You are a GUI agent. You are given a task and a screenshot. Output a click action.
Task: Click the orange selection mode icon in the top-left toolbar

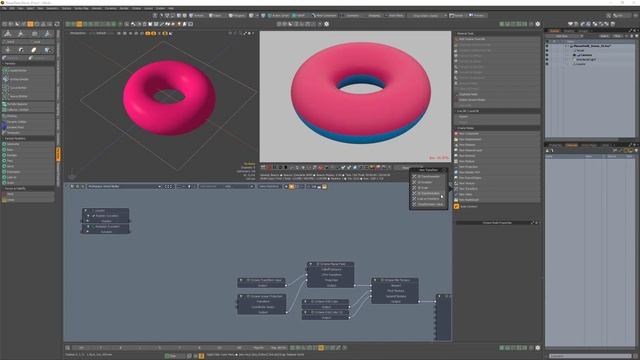coord(30,24)
